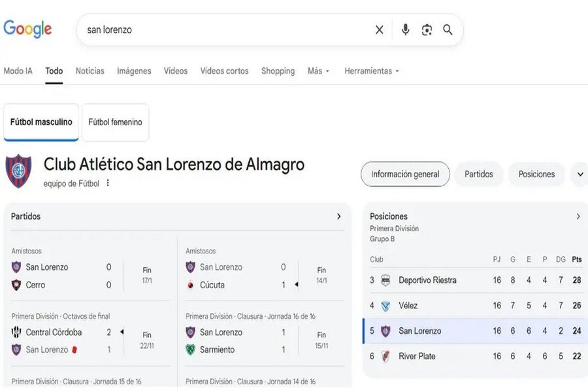
Task: Click the Vélez crest in standings
Action: [x=385, y=306]
